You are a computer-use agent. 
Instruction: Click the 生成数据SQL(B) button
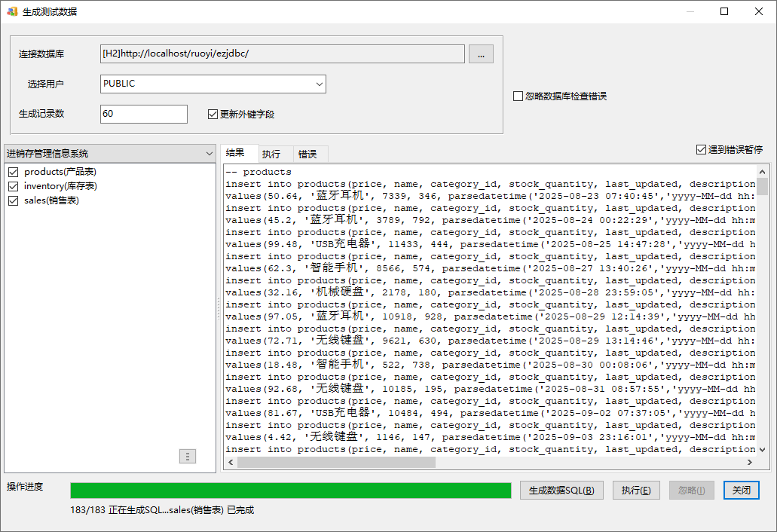pyautogui.click(x=561, y=491)
